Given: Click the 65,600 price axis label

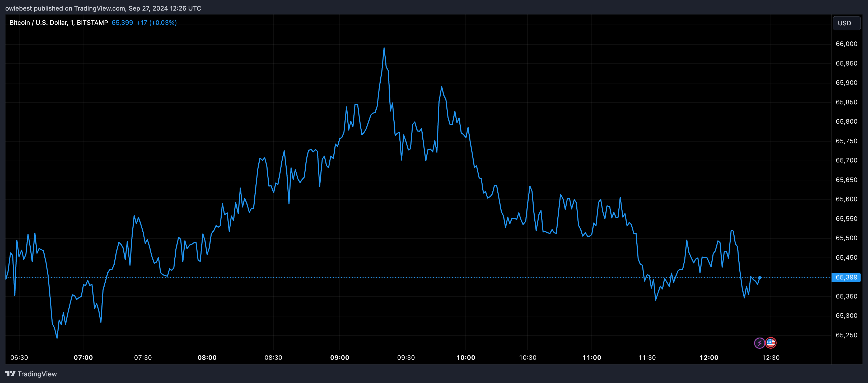Looking at the screenshot, I should pos(846,199).
